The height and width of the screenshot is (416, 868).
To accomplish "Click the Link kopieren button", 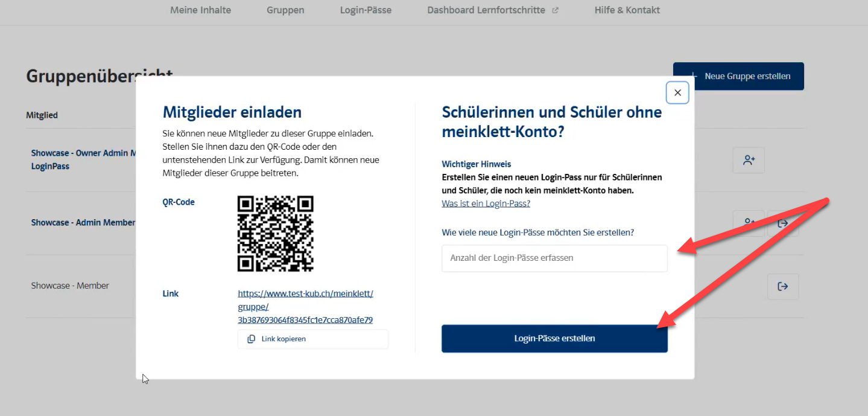I will click(x=313, y=339).
